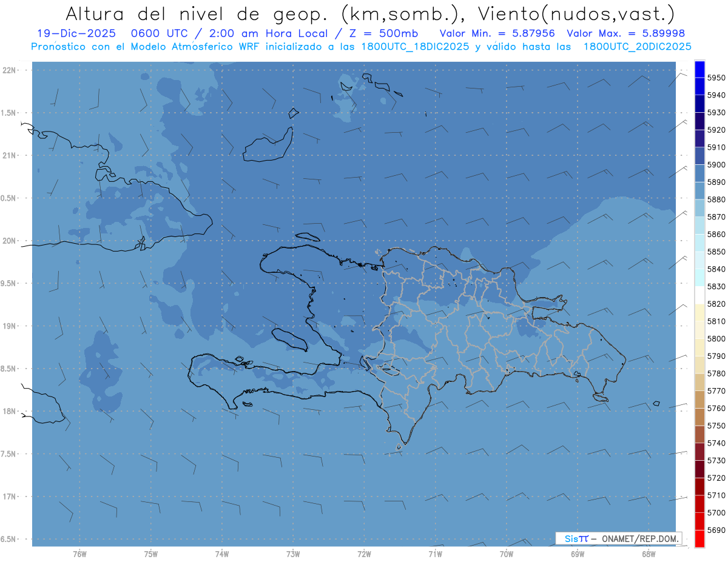Click the '17N' latitude label
The height and width of the screenshot is (562, 728).
(x=9, y=497)
